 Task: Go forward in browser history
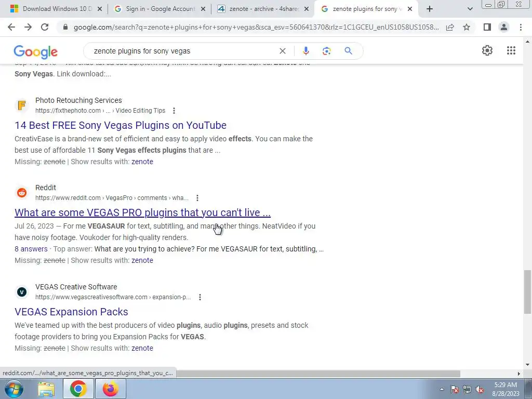[28, 27]
